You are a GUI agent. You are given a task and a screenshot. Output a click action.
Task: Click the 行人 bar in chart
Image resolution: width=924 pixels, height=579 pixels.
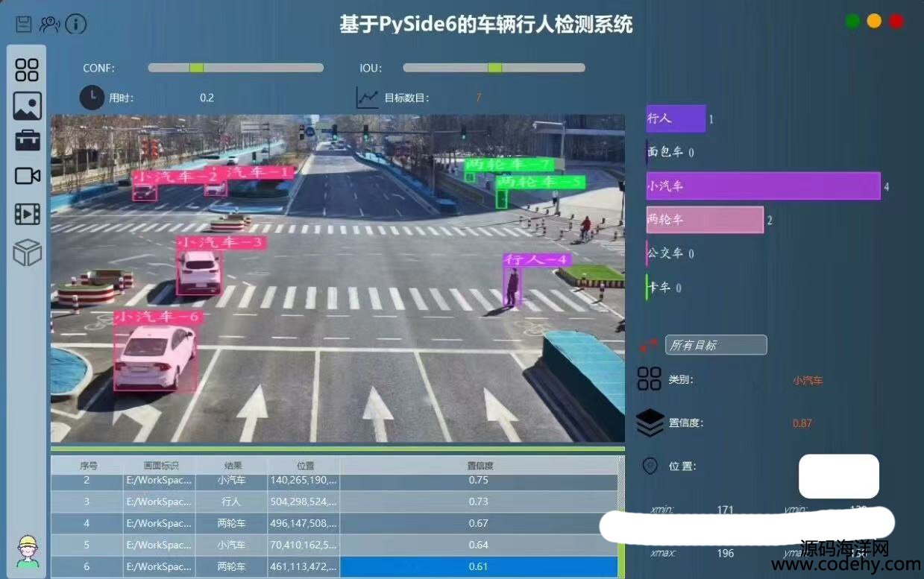[676, 118]
